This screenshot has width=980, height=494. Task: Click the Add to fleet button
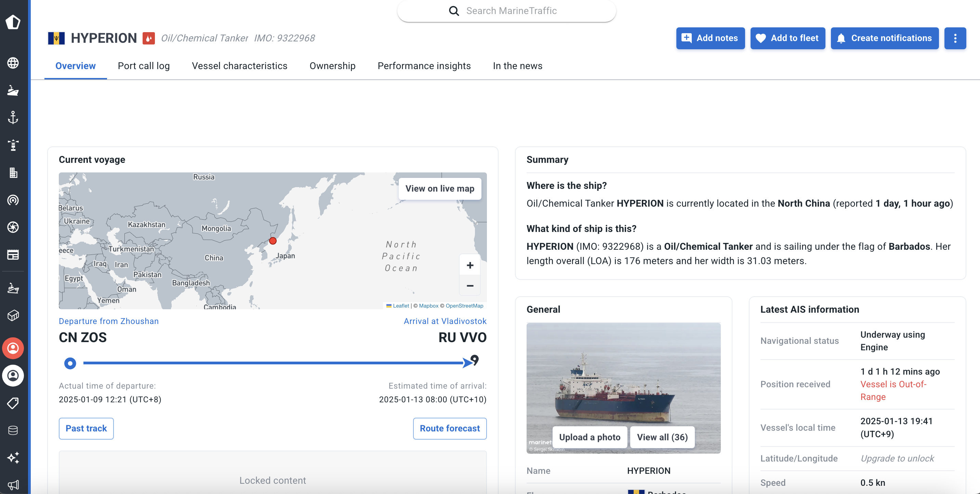coord(787,38)
